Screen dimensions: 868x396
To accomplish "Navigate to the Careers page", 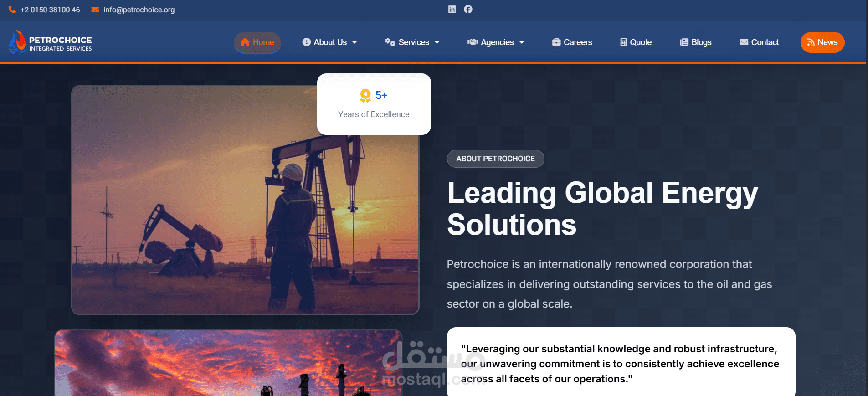I will coord(572,42).
